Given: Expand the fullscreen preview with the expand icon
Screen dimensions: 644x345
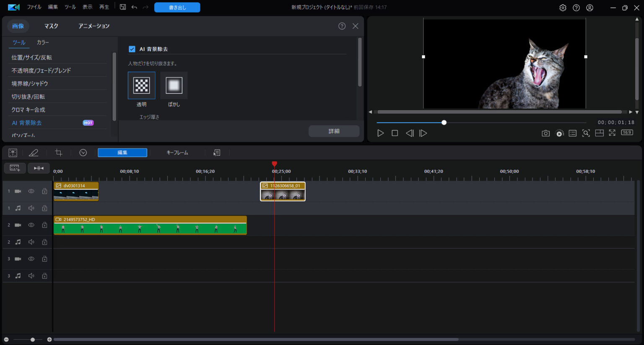Looking at the screenshot, I should coord(612,133).
